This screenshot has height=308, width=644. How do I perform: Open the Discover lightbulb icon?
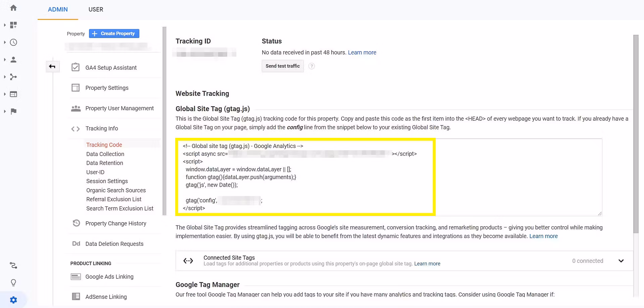[x=13, y=282]
